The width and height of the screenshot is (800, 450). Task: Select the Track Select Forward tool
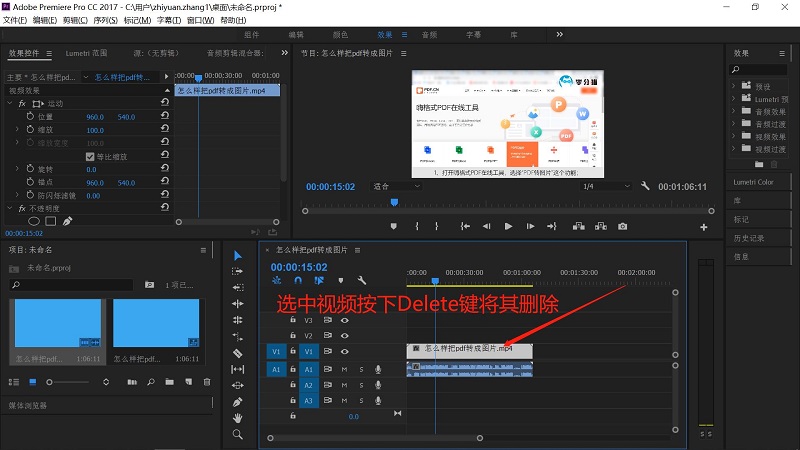[238, 271]
